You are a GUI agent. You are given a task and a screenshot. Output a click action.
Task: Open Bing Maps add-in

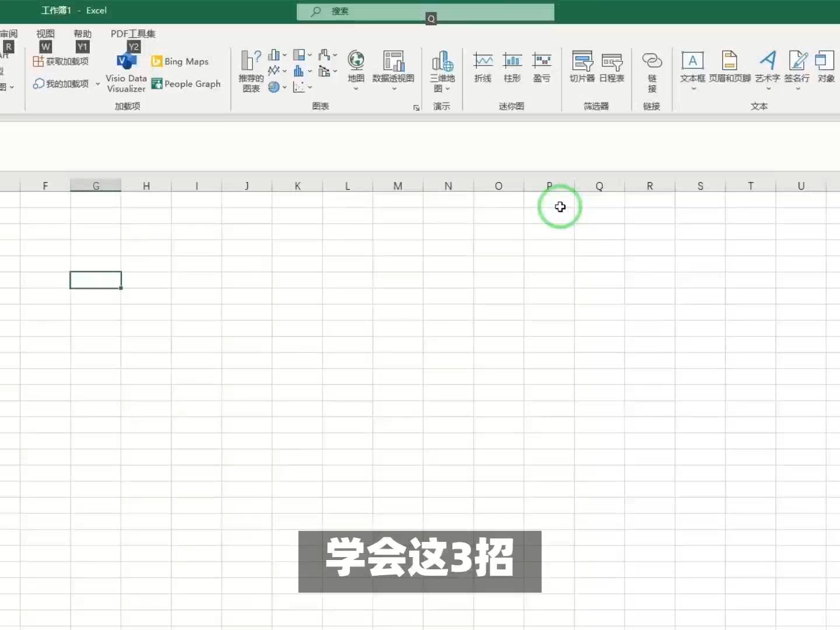[180, 61]
